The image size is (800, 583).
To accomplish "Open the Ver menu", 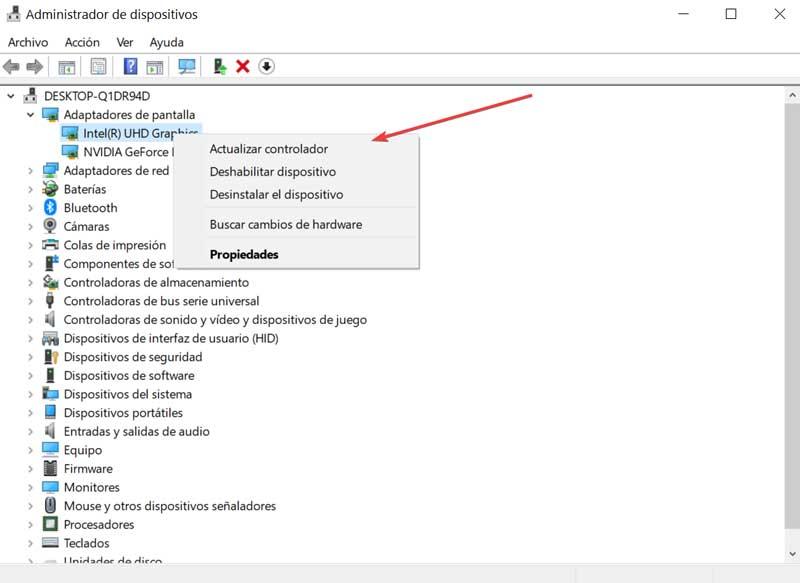I will coord(124,42).
